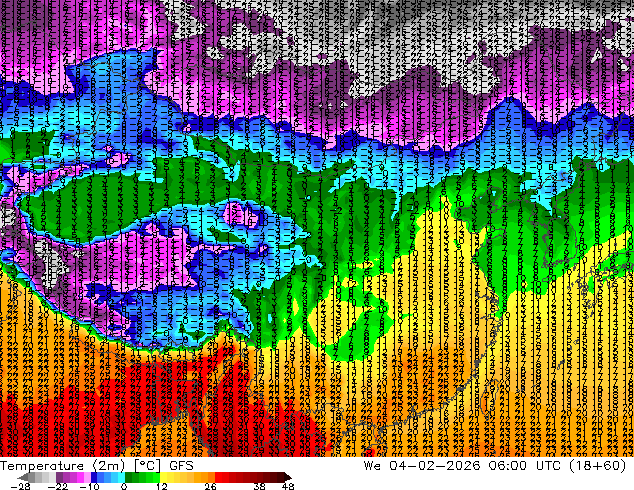This screenshot has height=490, width=634.
Task: Click the 'We 04-02-2026' date text
Action: click(421, 466)
